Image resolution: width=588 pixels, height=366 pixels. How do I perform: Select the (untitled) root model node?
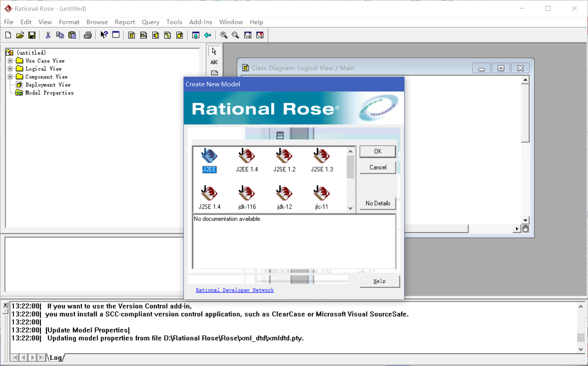[31, 53]
